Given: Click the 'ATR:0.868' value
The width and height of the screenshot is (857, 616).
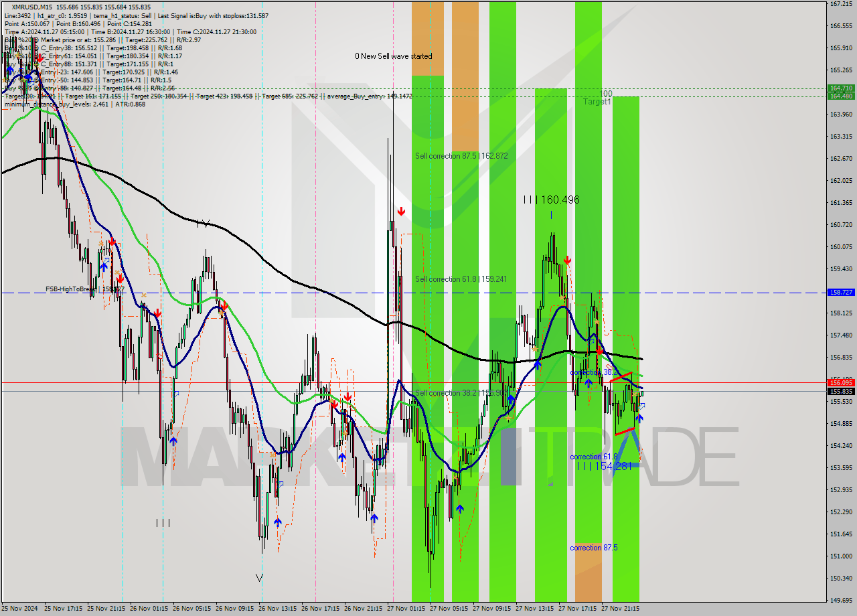Looking at the screenshot, I should 131,104.
